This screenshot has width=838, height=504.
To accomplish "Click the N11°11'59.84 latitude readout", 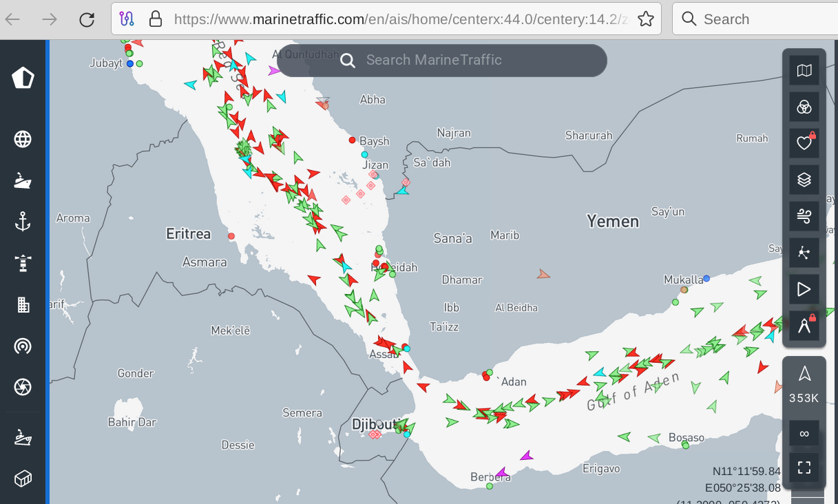I will coord(747,472).
